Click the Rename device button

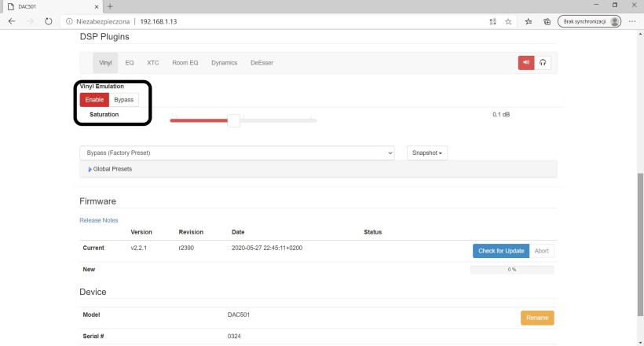[537, 318]
